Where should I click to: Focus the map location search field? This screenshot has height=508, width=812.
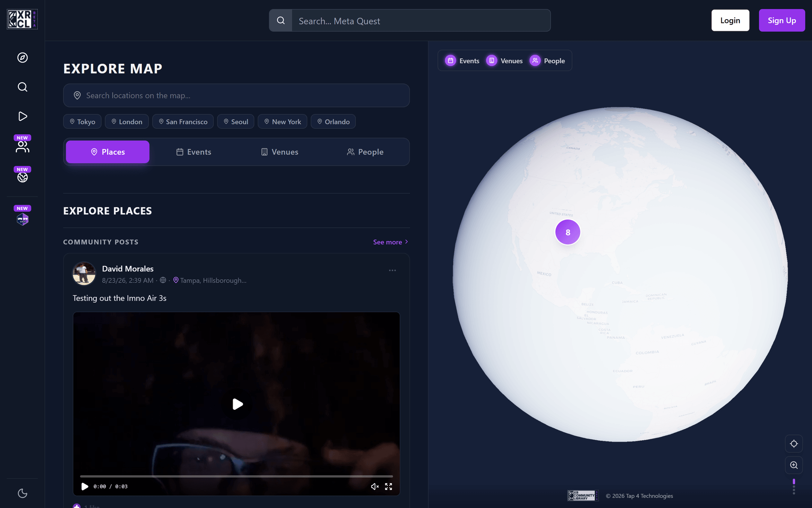point(236,96)
